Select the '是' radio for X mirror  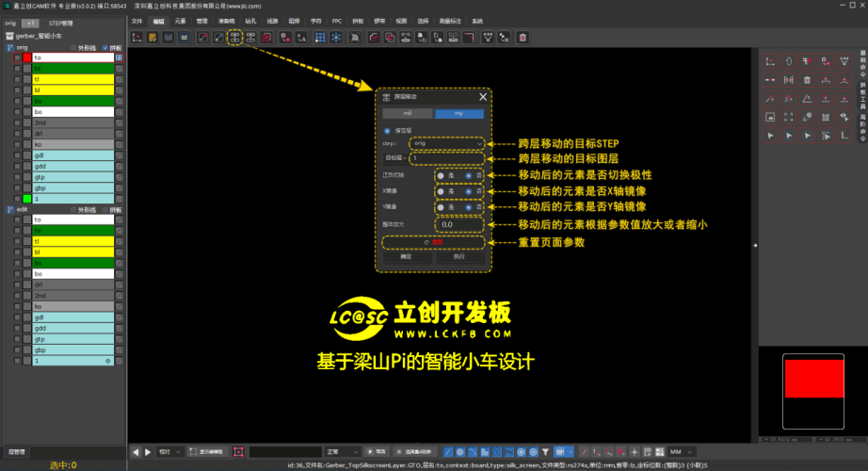441,191
